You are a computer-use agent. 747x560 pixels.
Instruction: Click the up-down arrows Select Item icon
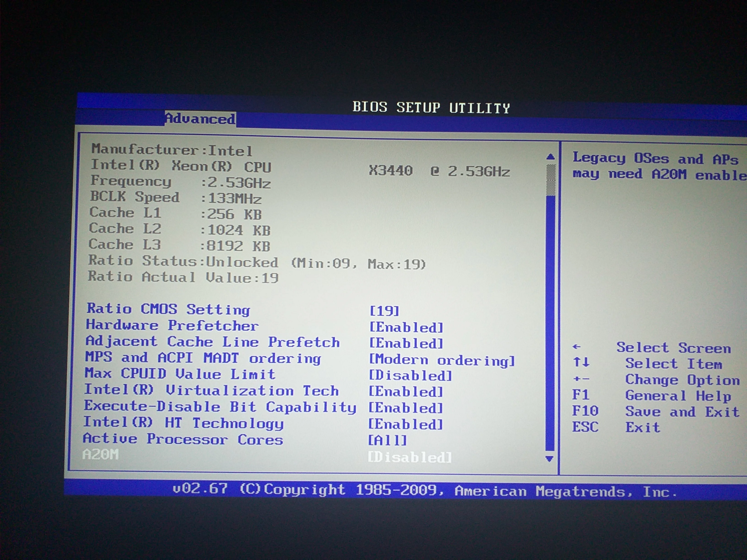[581, 362]
